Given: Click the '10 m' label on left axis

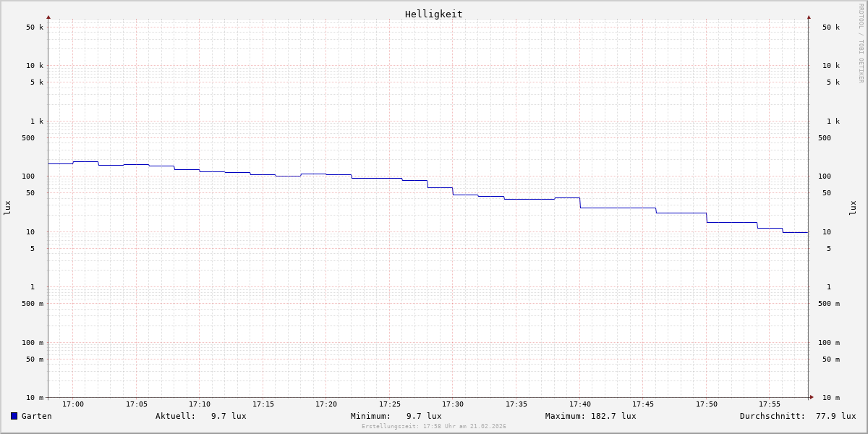Looking at the screenshot, I should [35, 397].
